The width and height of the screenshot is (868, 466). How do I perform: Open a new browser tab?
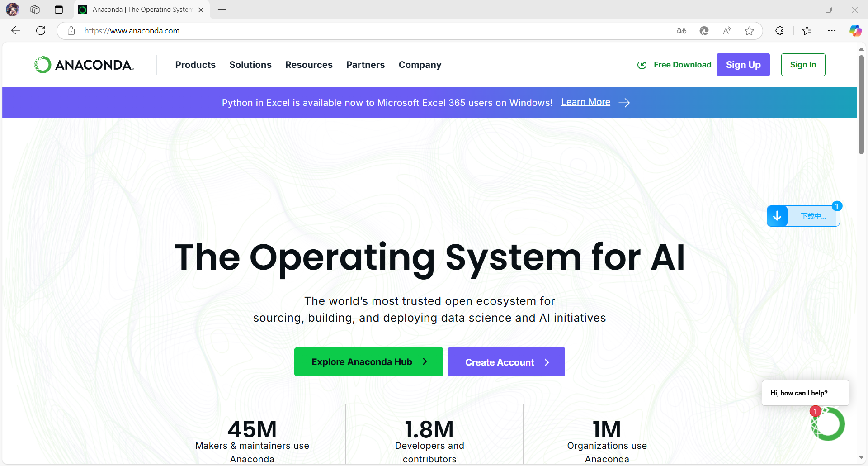222,10
